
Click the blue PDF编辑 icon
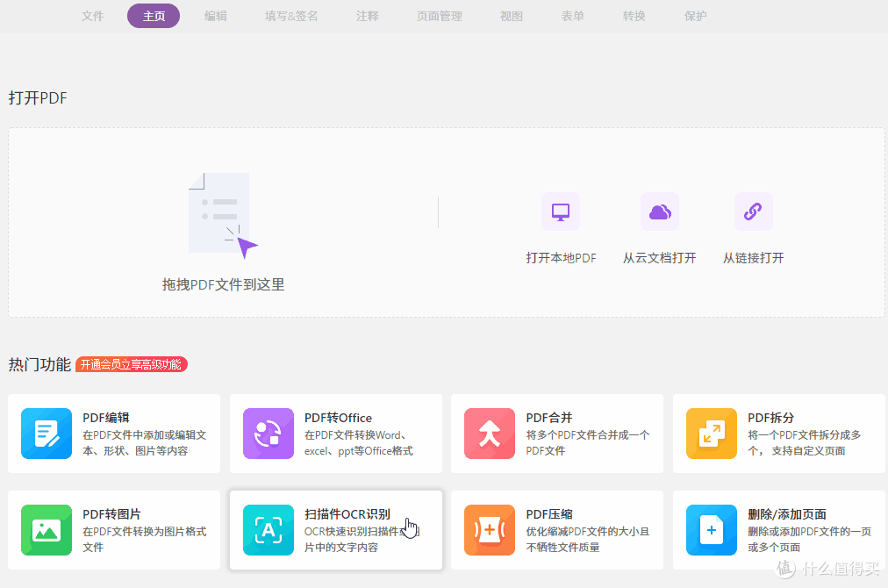coord(47,434)
